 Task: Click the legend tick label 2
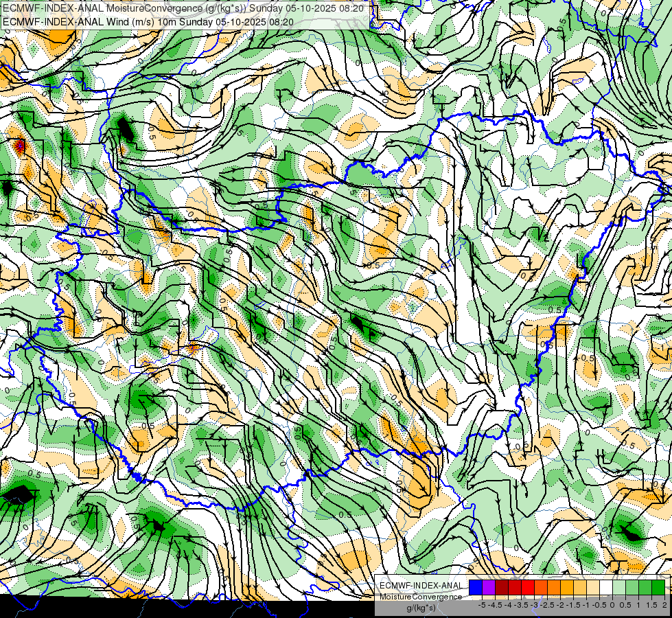(x=664, y=605)
